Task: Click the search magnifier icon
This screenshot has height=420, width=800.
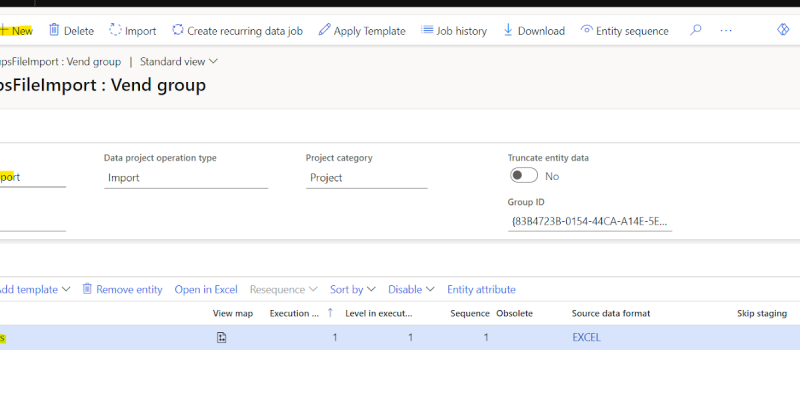Action: 696,31
